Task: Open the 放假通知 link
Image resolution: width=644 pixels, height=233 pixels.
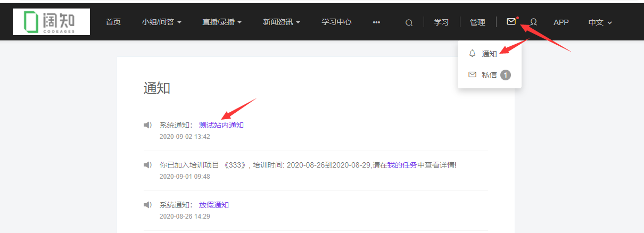Action: coord(214,205)
